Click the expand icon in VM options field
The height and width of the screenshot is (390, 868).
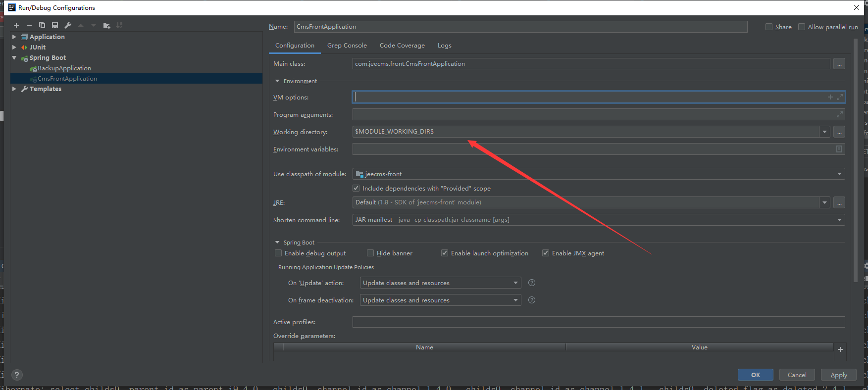coord(839,97)
